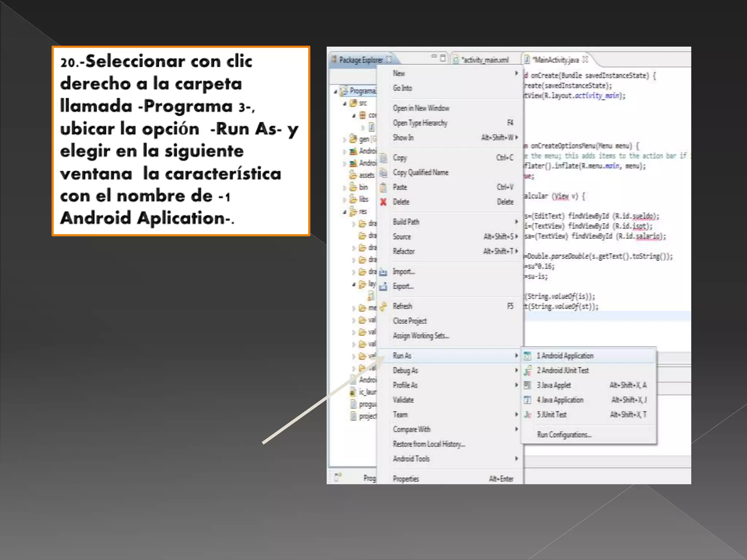This screenshot has width=747, height=560.
Task: Collapse the src folder tree node
Action: pyautogui.click(x=345, y=104)
